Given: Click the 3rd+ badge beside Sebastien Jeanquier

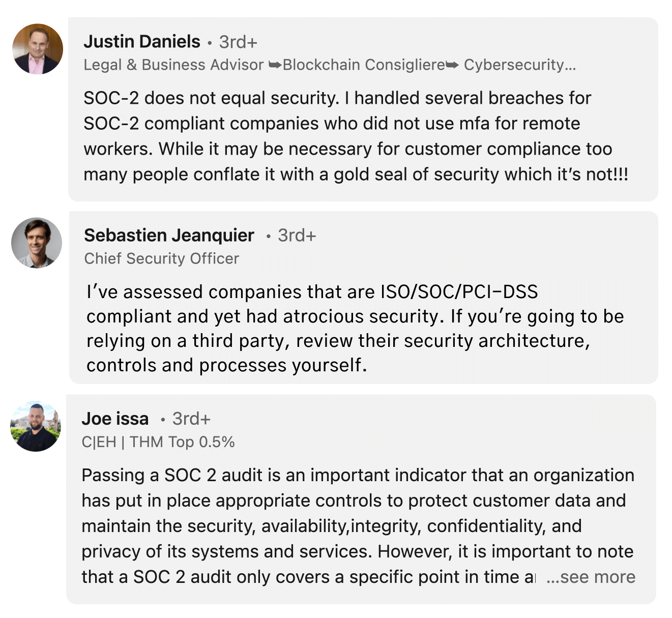Looking at the screenshot, I should click(x=297, y=236).
